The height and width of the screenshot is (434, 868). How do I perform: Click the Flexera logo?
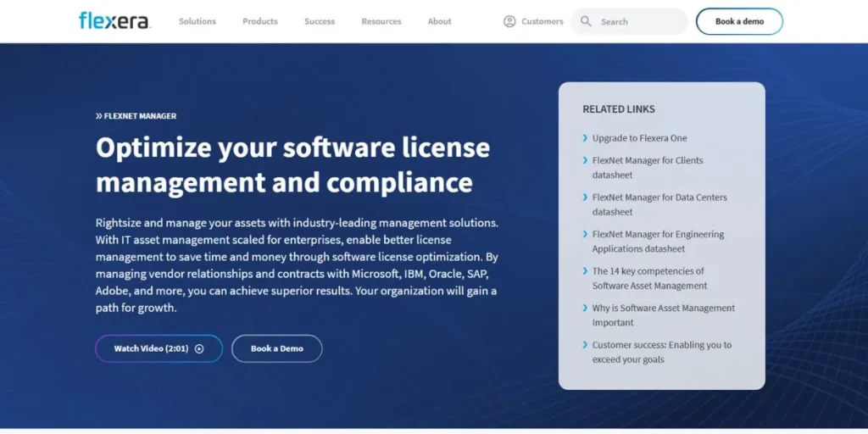[114, 21]
